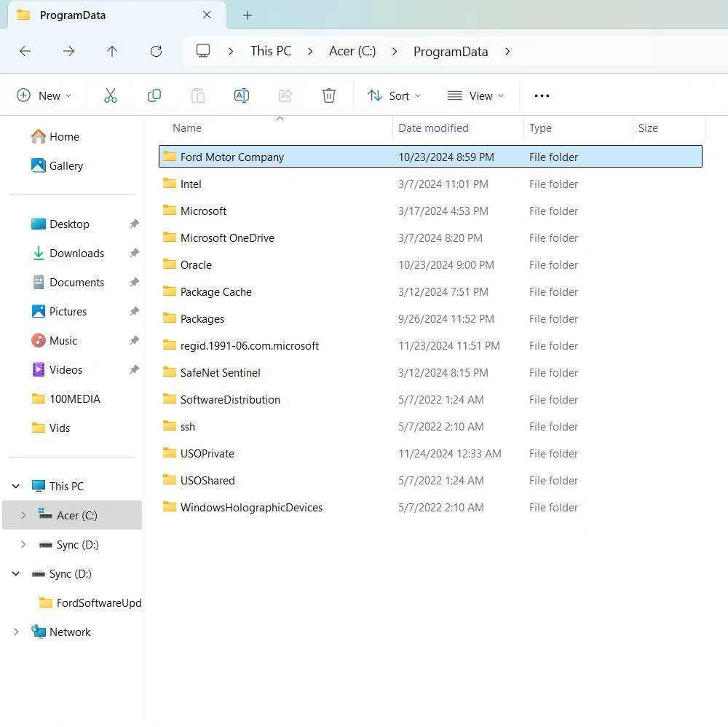Select the SoftwareDistribution folder
728x727 pixels.
(430, 399)
